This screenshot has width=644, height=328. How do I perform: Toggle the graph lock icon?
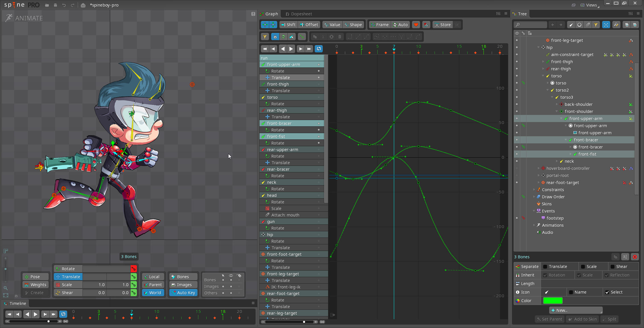[275, 37]
